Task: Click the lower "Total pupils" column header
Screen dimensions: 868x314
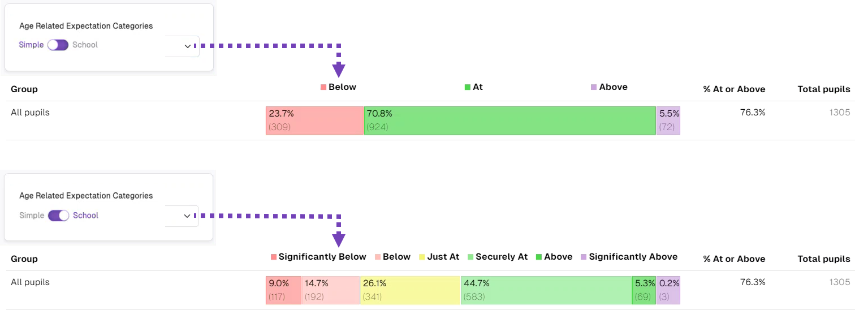Action: [x=823, y=259]
